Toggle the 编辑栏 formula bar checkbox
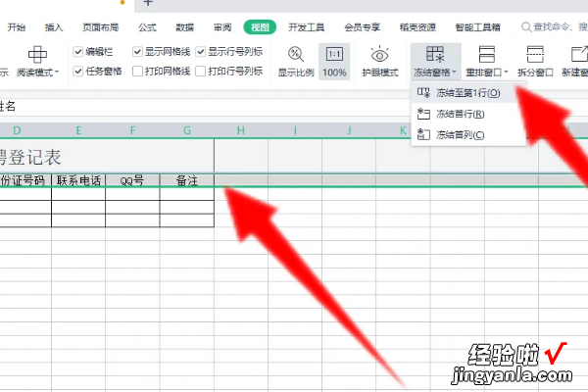This screenshot has width=588, height=392. pyautogui.click(x=77, y=51)
